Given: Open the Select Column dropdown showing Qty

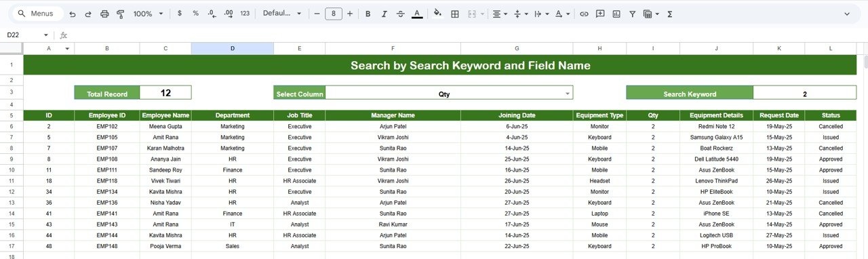Looking at the screenshot, I should pos(449,93).
